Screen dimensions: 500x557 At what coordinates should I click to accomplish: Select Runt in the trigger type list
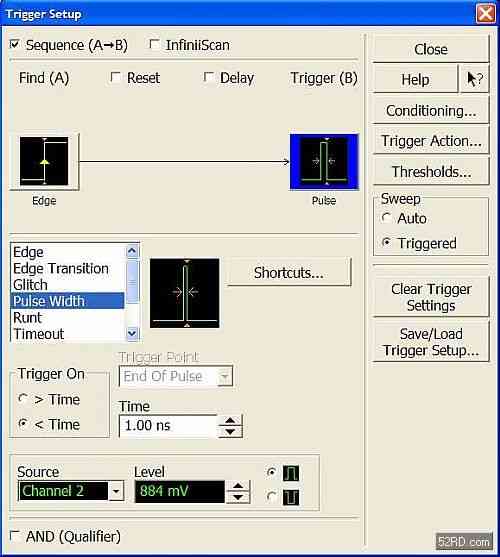pyautogui.click(x=28, y=318)
